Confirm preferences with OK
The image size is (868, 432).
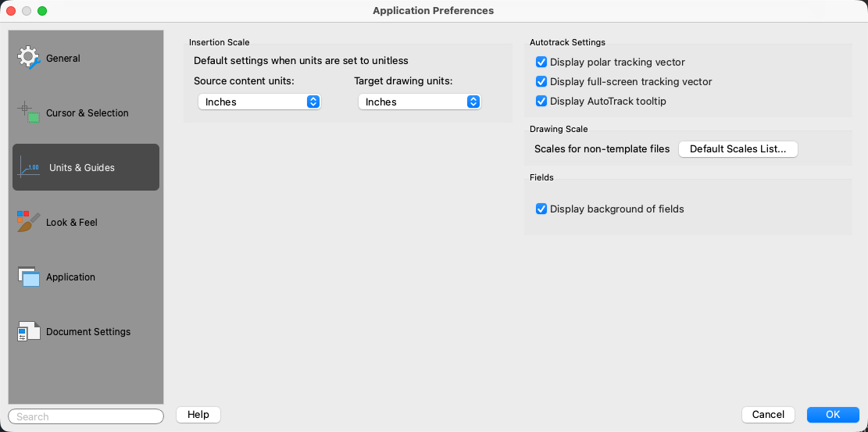coord(833,415)
